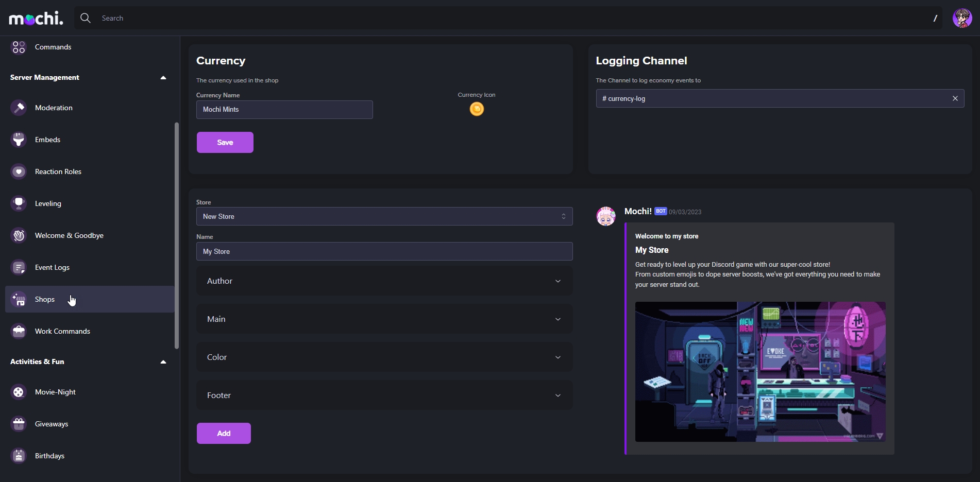Click Mochi bot avatar in preview
980x482 pixels.
(606, 216)
